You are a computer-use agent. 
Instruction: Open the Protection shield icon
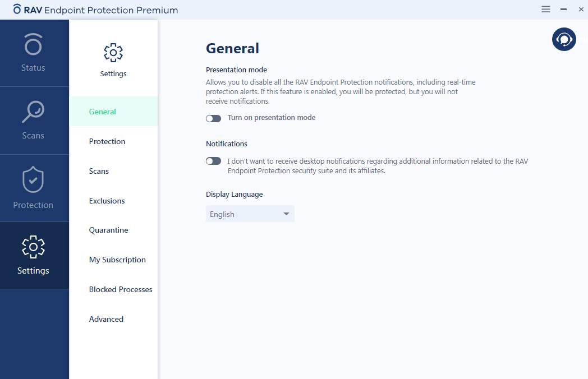click(x=33, y=181)
